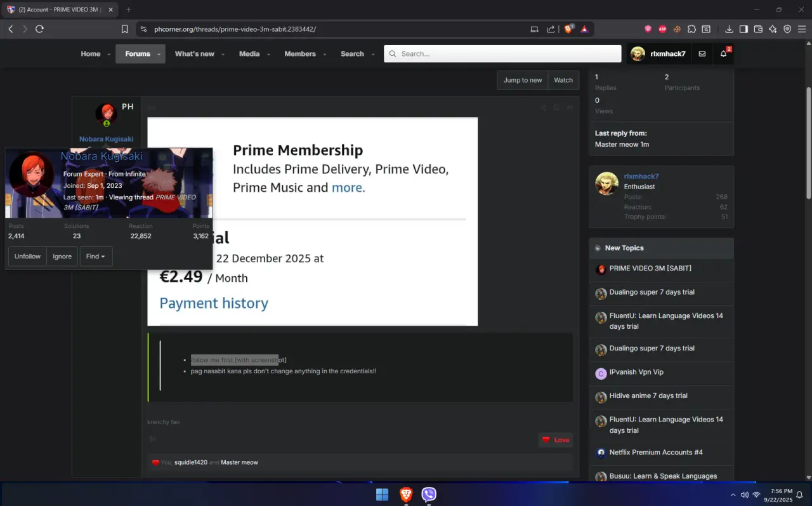
Task: Click the bookmark icon on the post
Action: pyautogui.click(x=556, y=107)
